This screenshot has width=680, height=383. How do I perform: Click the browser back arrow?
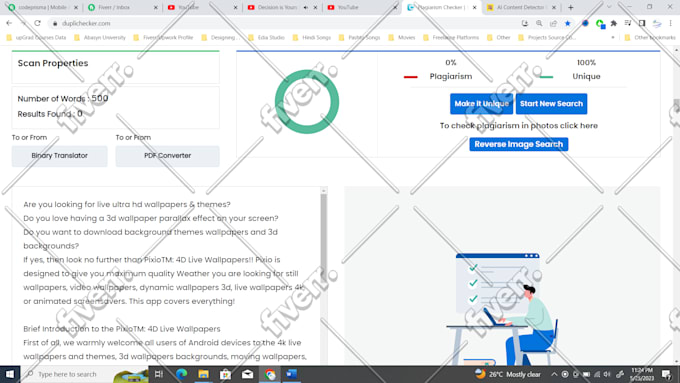pos(9,23)
